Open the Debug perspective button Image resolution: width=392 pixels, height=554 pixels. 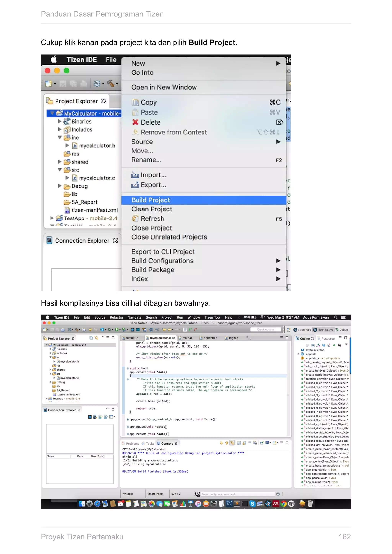[342, 330]
